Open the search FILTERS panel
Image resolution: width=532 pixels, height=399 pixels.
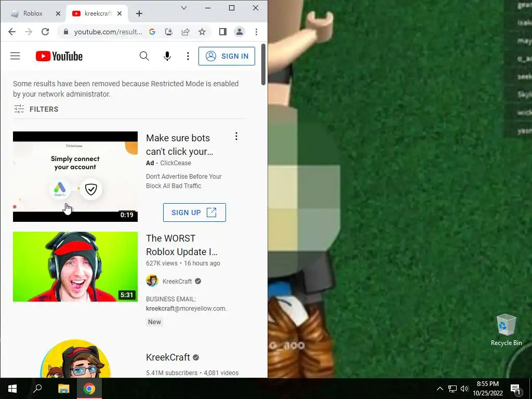pyautogui.click(x=36, y=109)
